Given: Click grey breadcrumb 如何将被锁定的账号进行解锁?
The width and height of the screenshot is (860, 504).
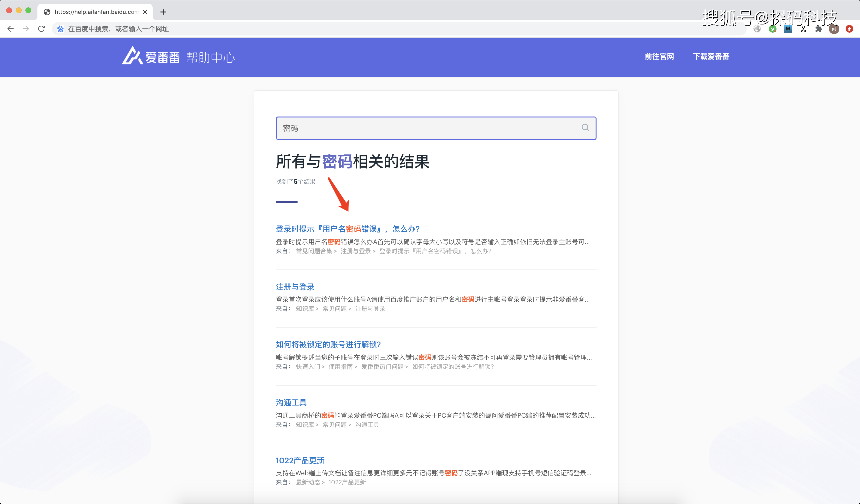Looking at the screenshot, I should point(453,367).
